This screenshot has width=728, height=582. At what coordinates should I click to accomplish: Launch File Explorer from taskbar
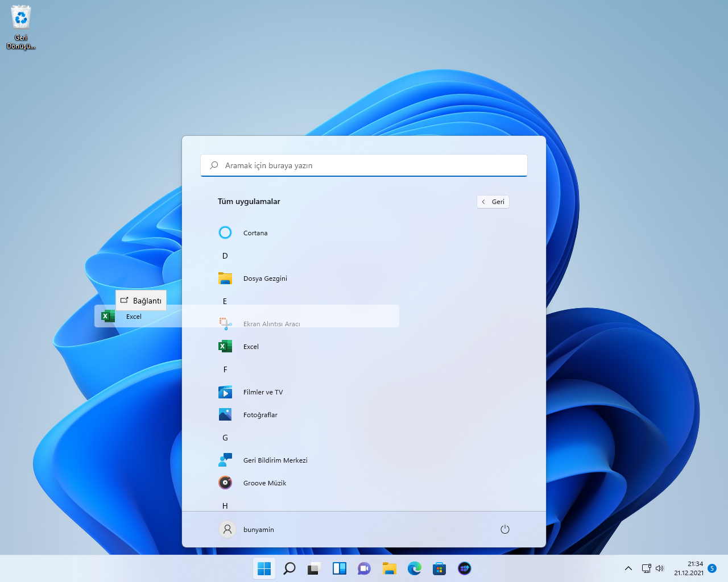(389, 568)
